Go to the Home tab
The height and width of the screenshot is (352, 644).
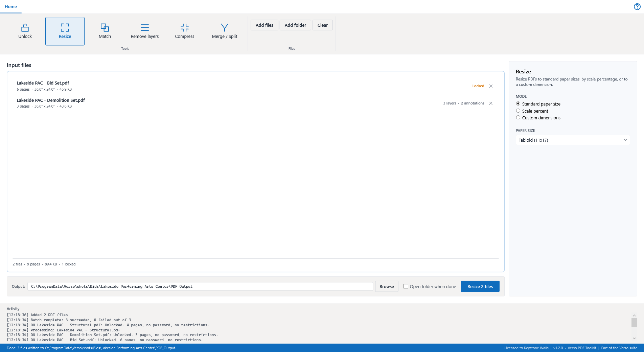11,6
